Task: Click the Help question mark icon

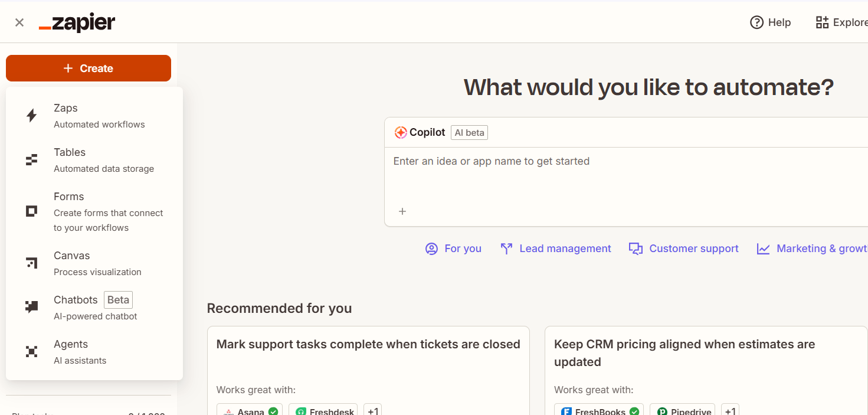Action: [x=756, y=22]
